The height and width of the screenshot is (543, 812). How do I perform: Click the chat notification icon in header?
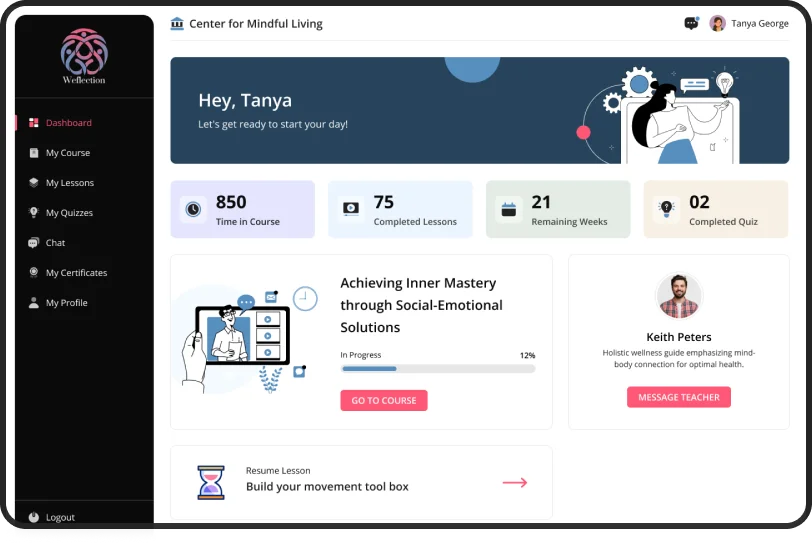click(x=691, y=24)
